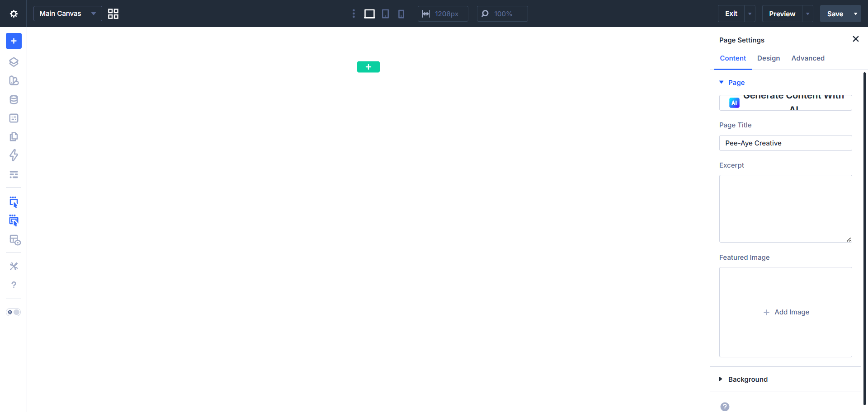Viewport: 868px width, 412px height.
Task: Open the Layers panel icon in sidebar
Action: (x=14, y=62)
